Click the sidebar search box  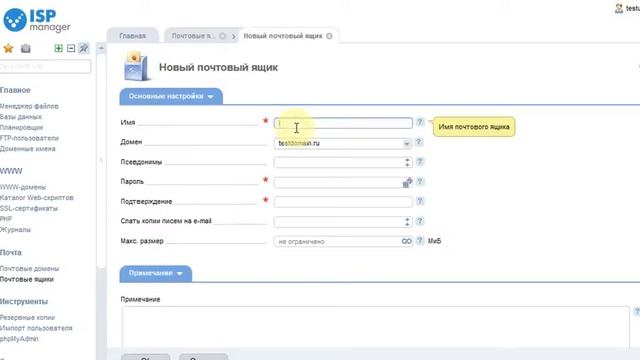point(45,66)
